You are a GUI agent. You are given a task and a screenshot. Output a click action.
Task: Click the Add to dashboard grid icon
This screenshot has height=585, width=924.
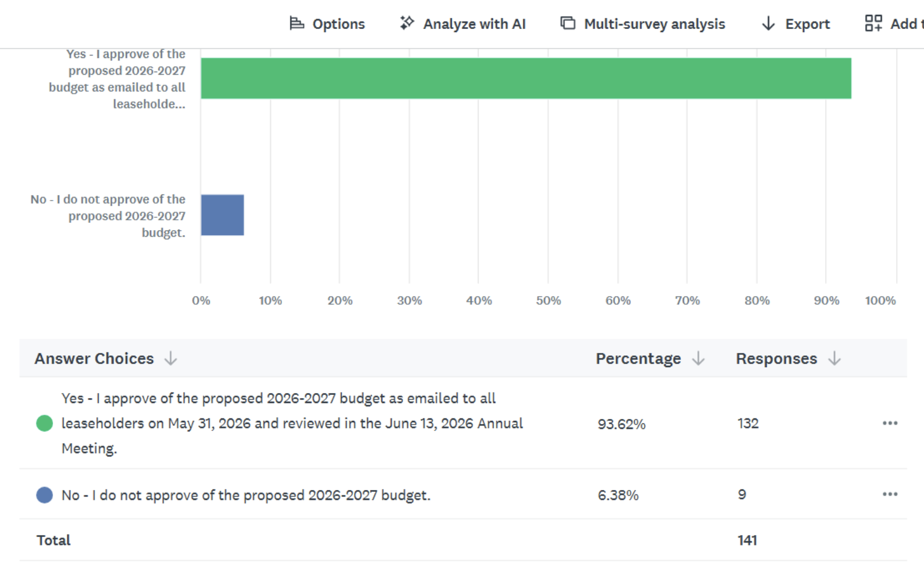pyautogui.click(x=873, y=23)
